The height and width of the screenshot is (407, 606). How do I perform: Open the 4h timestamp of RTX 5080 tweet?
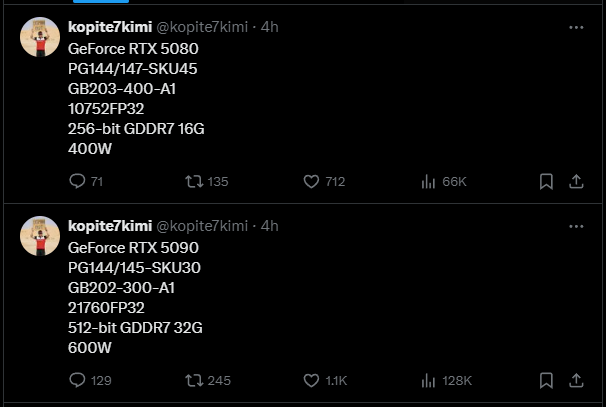pyautogui.click(x=270, y=27)
